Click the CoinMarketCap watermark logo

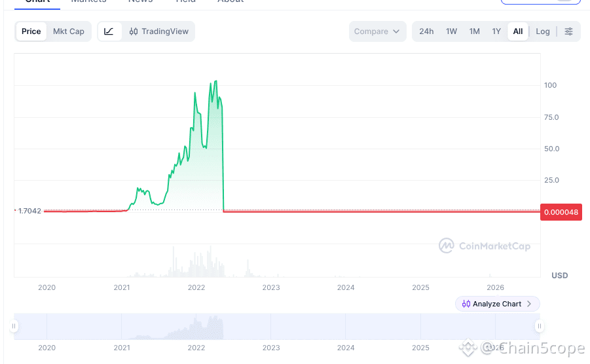point(485,246)
